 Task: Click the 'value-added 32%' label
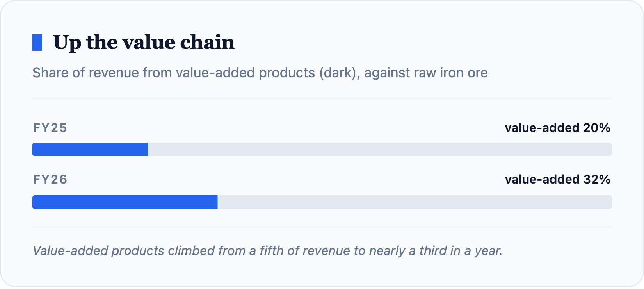(557, 179)
